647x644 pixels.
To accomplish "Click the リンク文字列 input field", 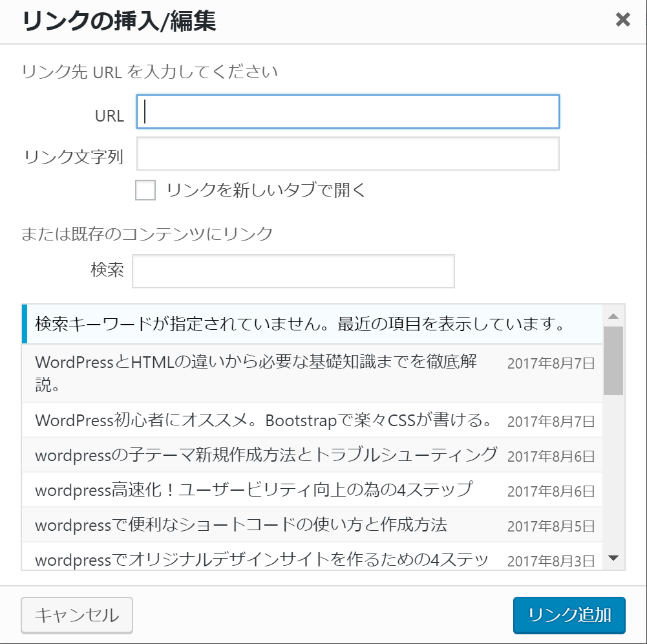I will tap(348, 153).
